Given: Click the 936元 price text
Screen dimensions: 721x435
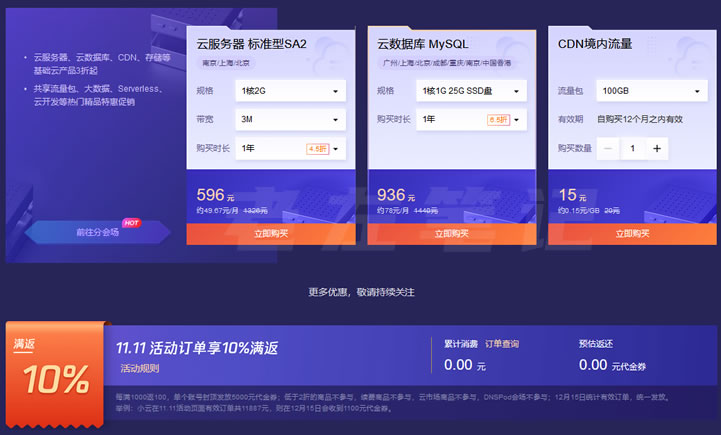Looking at the screenshot, I should [396, 195].
